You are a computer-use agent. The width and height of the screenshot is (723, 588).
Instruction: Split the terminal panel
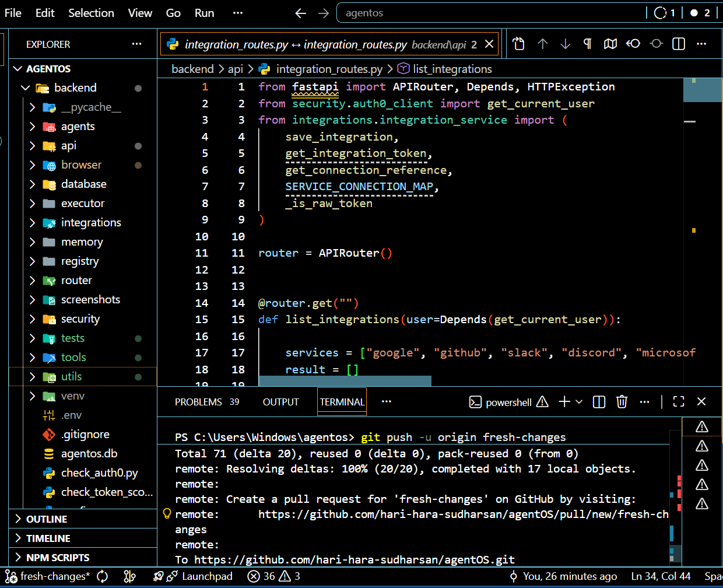click(x=599, y=402)
